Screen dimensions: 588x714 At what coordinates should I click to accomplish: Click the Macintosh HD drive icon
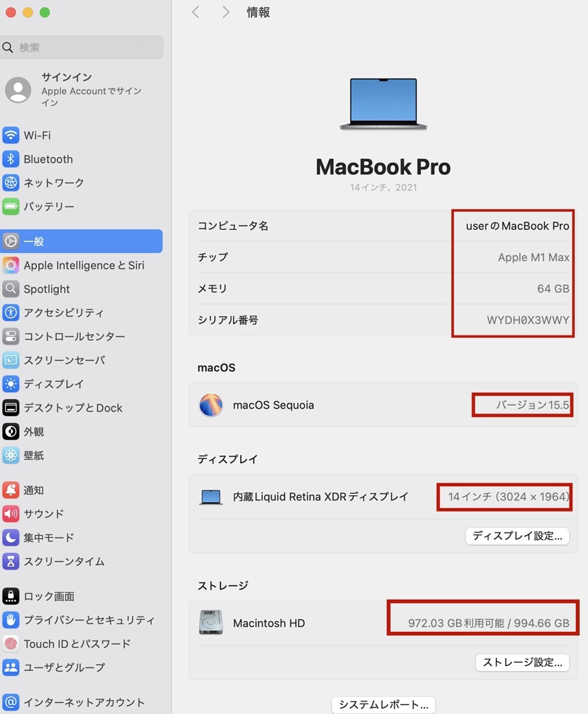pyautogui.click(x=210, y=622)
